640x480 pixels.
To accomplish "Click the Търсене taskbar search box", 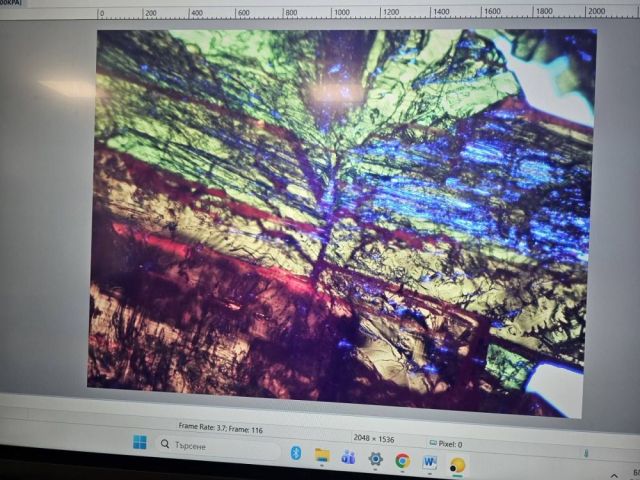I will [218, 446].
